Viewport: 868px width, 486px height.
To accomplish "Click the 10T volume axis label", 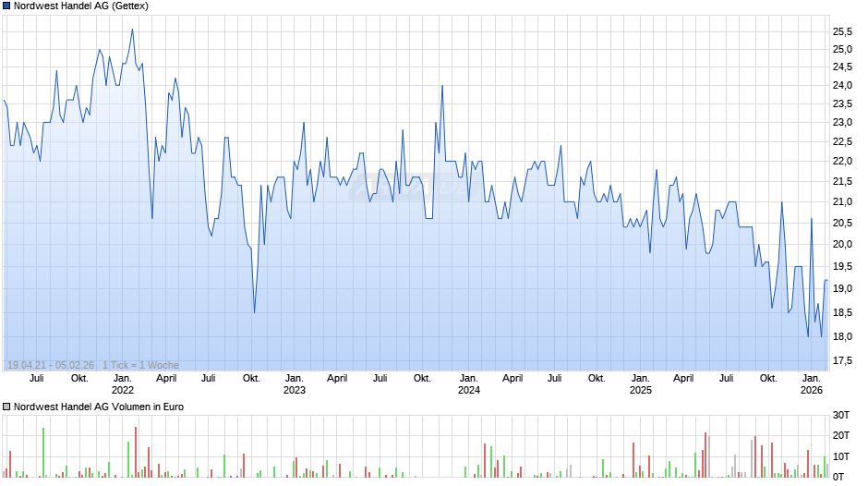I will (x=841, y=456).
